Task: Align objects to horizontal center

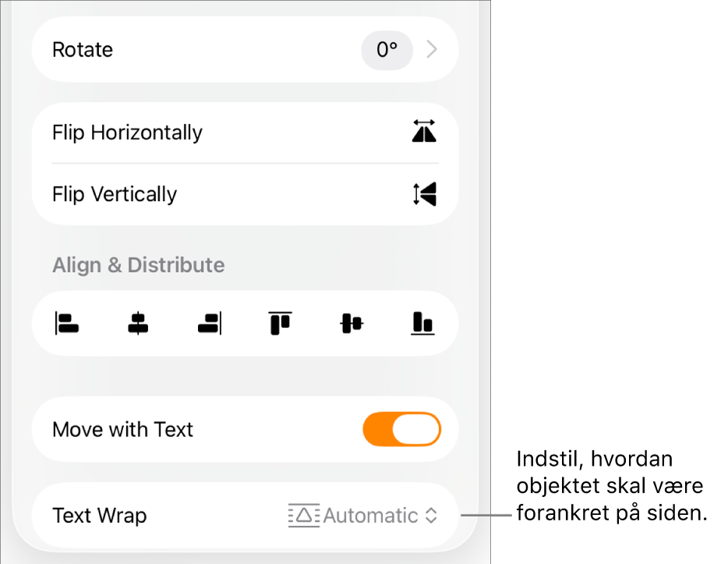Action: (x=138, y=323)
